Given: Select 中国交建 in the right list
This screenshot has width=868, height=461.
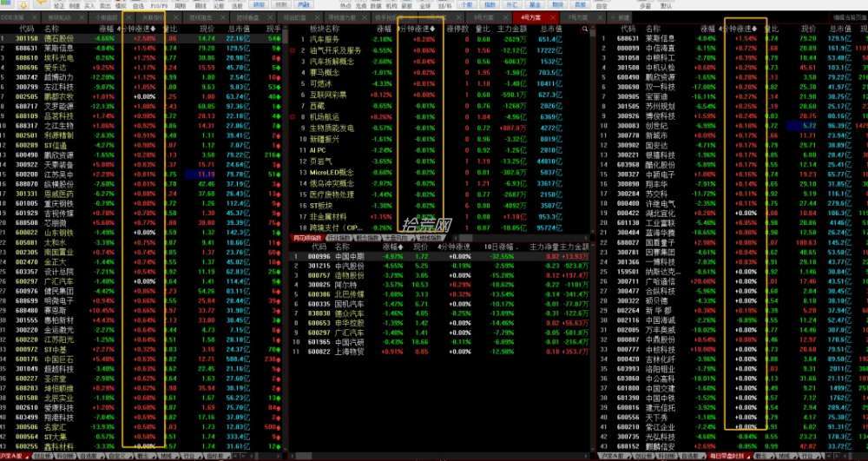Looking at the screenshot, I should click(733, 388).
